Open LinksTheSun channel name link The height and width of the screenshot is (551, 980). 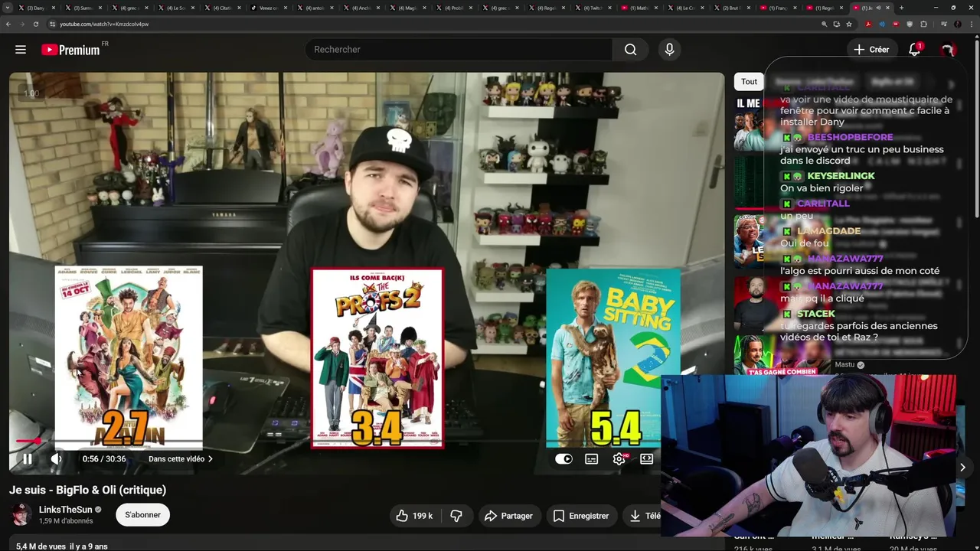tap(65, 510)
